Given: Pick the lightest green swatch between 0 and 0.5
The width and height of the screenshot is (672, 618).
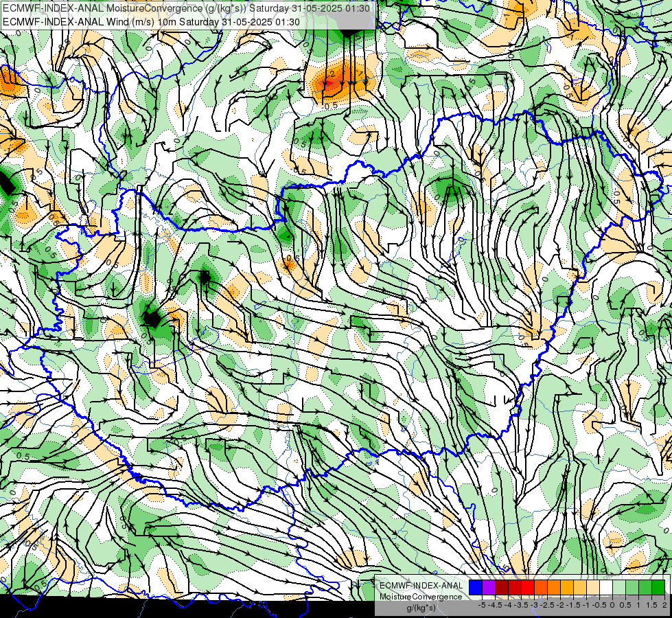Looking at the screenshot, I should pyautogui.click(x=619, y=588).
